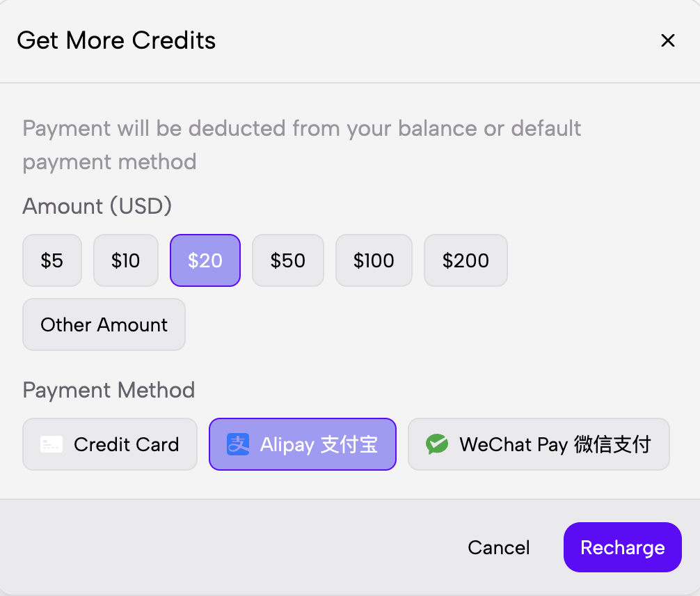The image size is (700, 596).
Task: Click the green WeChat logo icon
Action: [x=437, y=444]
